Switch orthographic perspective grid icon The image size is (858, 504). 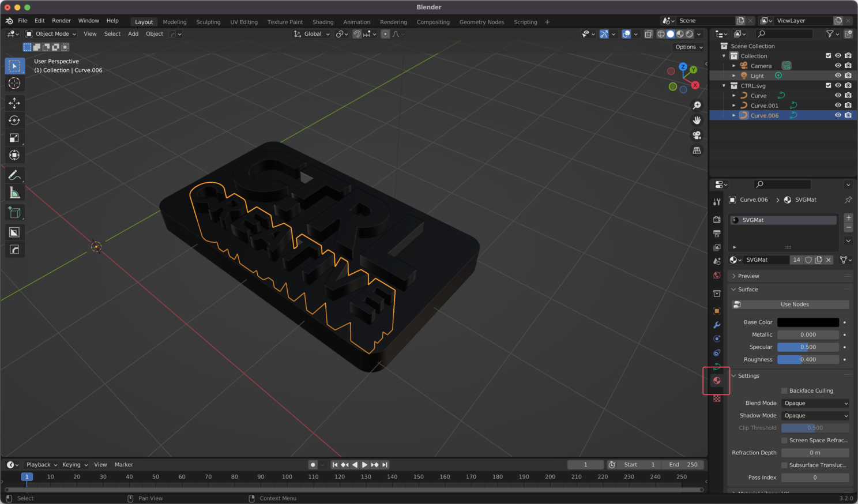(x=697, y=151)
